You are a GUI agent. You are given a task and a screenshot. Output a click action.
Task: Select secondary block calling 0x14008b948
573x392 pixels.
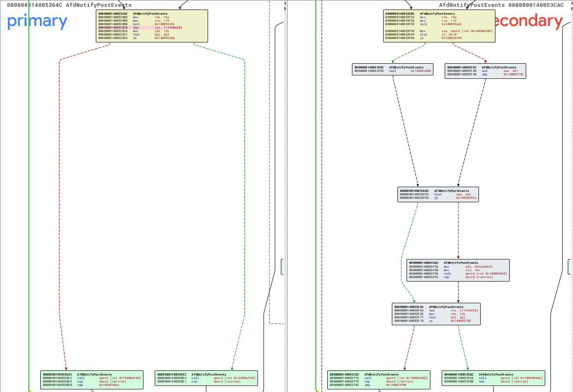click(378, 379)
